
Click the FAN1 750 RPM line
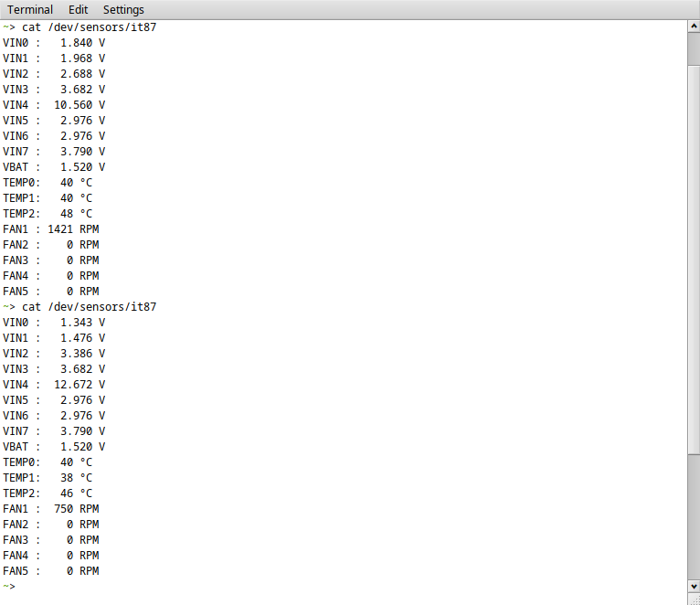click(x=50, y=509)
